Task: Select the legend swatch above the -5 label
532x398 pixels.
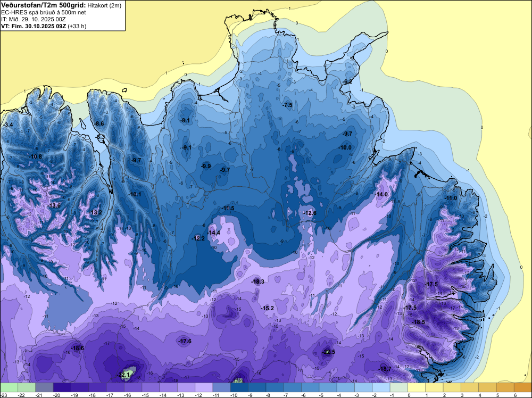Action: pyautogui.click(x=328, y=387)
